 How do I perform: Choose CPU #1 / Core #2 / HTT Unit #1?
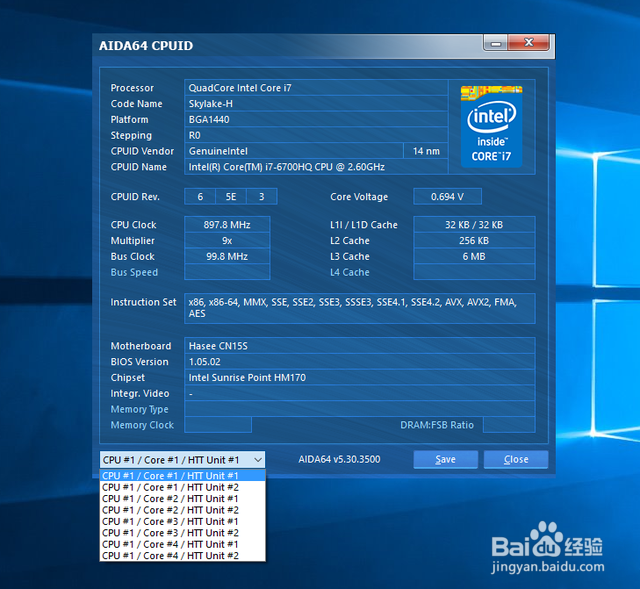[x=182, y=498]
